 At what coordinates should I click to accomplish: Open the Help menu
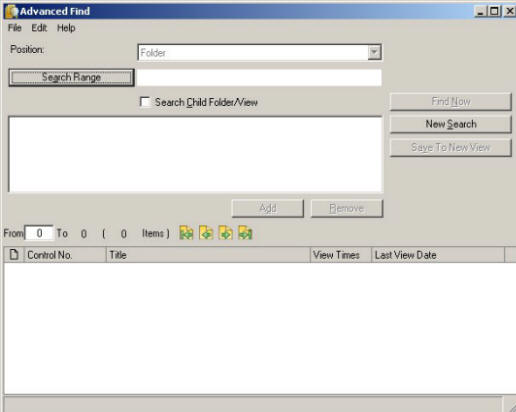(x=66, y=28)
